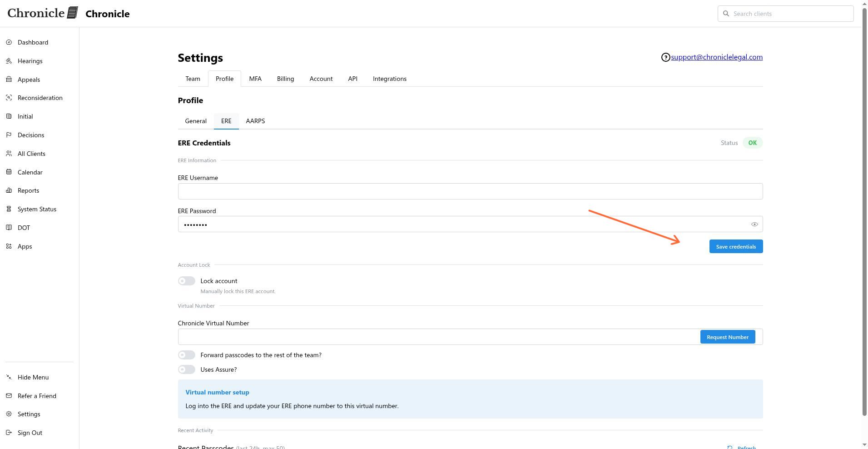The image size is (868, 449).
Task: Click the Reconsideration icon in sidebar
Action: tap(9, 98)
